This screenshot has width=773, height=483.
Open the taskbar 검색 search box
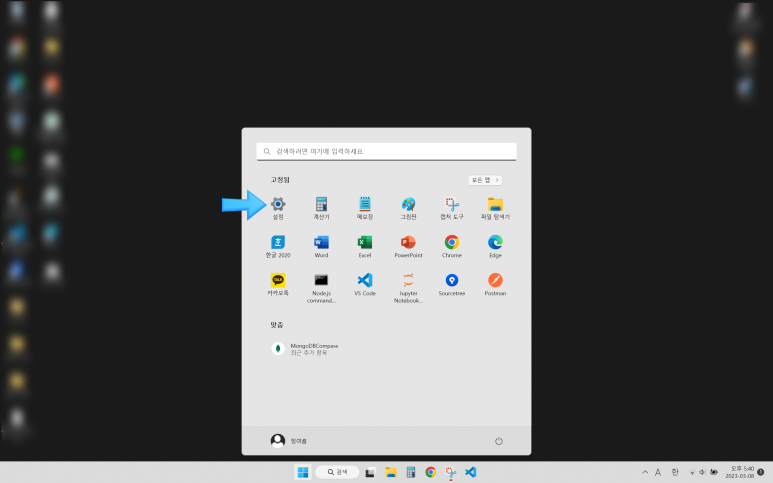pyautogui.click(x=337, y=472)
